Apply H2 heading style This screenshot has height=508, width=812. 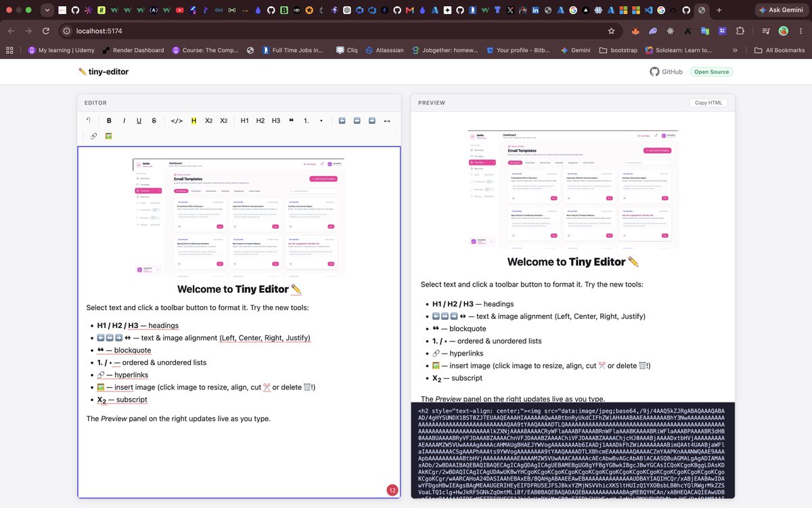coord(261,121)
